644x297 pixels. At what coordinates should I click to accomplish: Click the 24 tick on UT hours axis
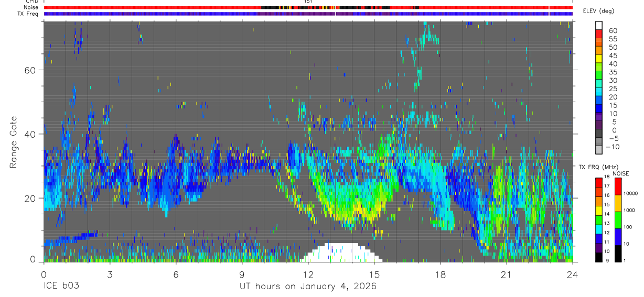coord(573,274)
